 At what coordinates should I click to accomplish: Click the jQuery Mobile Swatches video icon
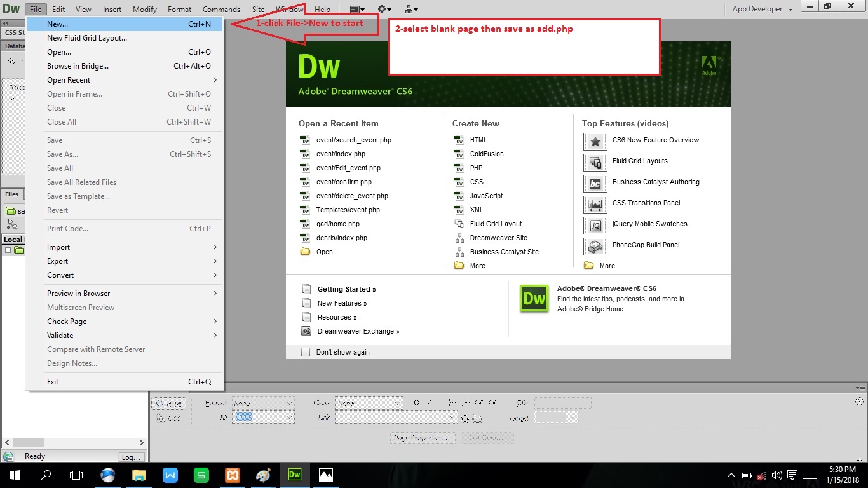point(595,226)
